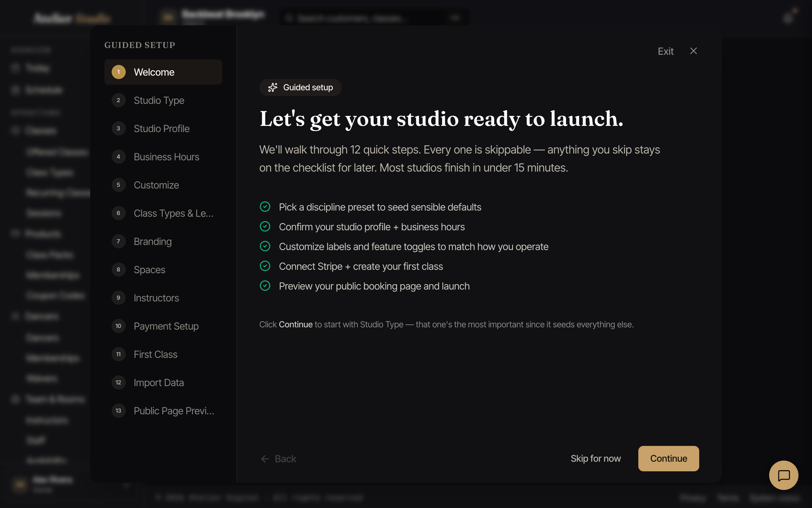The image size is (812, 508).
Task: Open the Spaces step
Action: coord(163,270)
